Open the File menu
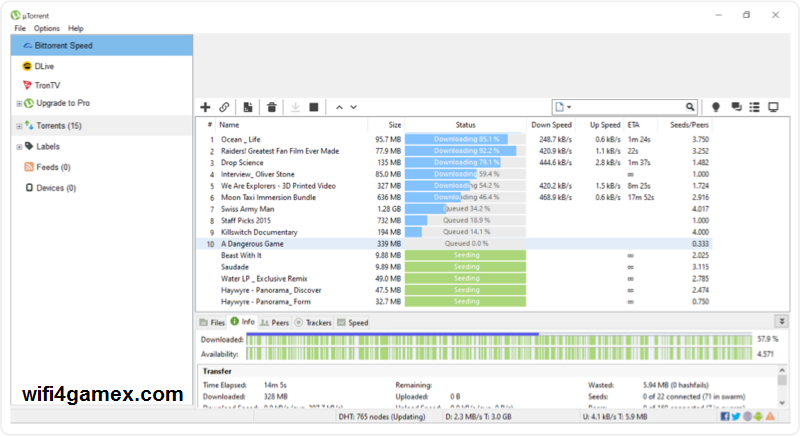Screen dimensions: 800x437 pyautogui.click(x=20, y=29)
